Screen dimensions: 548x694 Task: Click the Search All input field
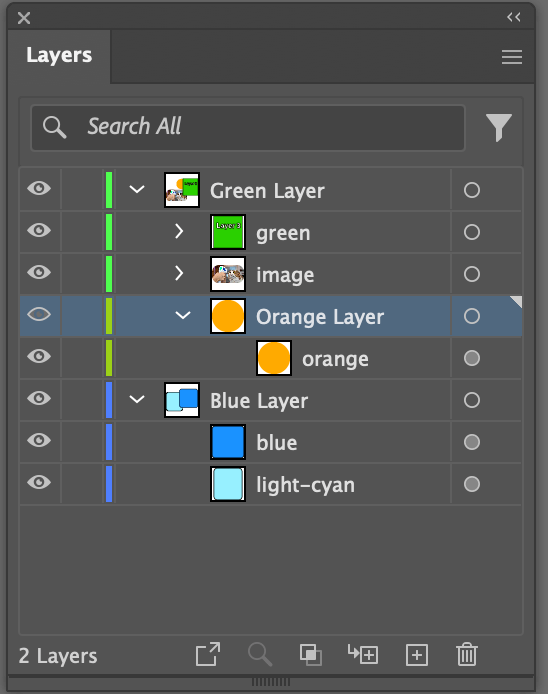tap(248, 127)
